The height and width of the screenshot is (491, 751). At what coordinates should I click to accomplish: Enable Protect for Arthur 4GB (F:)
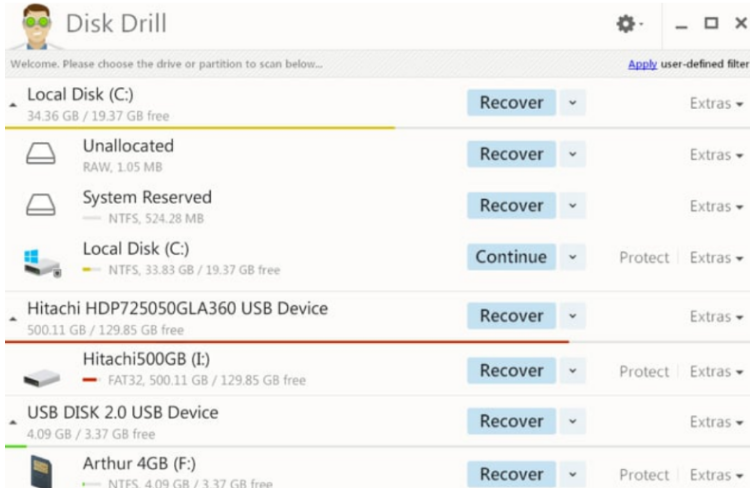[643, 475]
